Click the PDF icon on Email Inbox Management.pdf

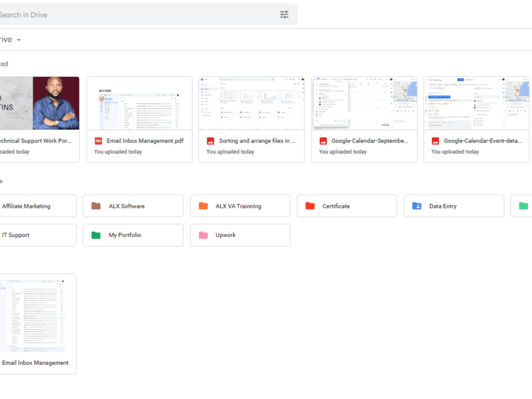(98, 141)
